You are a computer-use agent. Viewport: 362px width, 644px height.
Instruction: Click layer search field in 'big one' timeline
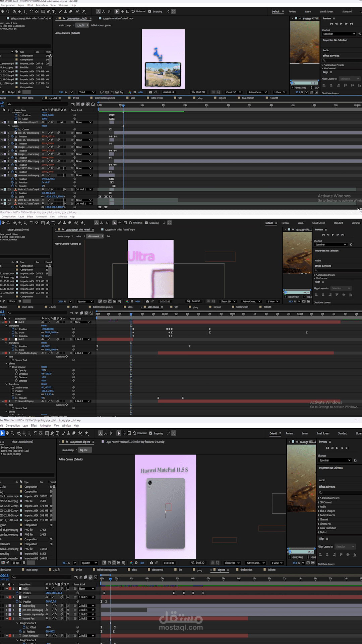pyautogui.click(x=42, y=577)
